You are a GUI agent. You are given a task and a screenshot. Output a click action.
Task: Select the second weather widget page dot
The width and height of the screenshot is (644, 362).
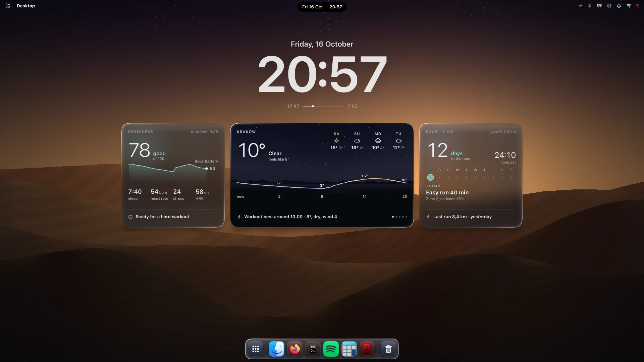pyautogui.click(x=396, y=217)
